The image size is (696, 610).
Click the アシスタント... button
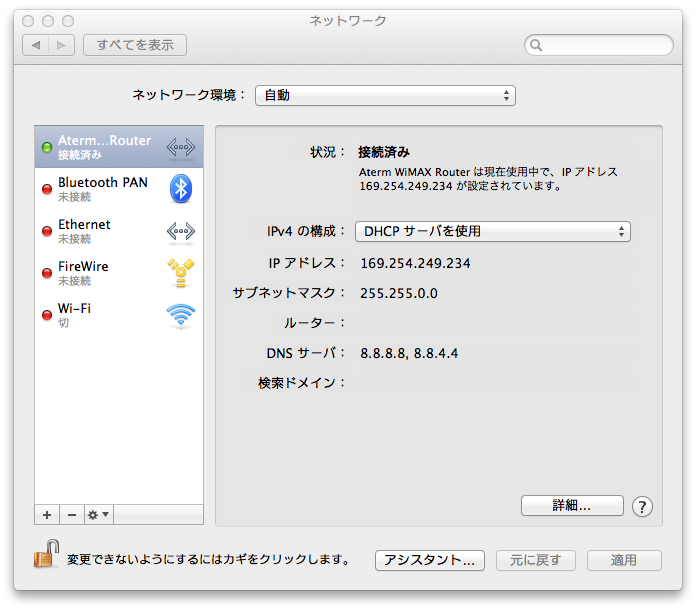430,560
